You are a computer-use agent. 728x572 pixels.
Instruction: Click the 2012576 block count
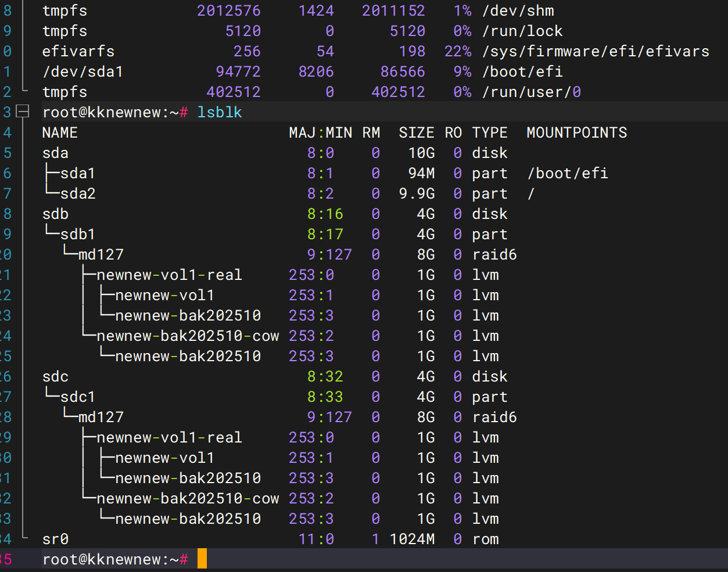point(229,10)
